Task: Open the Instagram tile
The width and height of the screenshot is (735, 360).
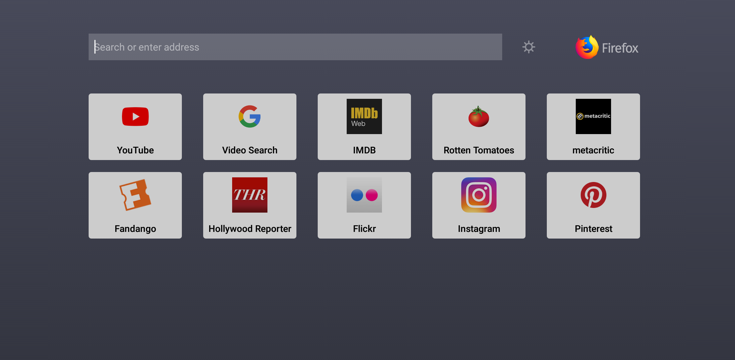Action: tap(479, 205)
